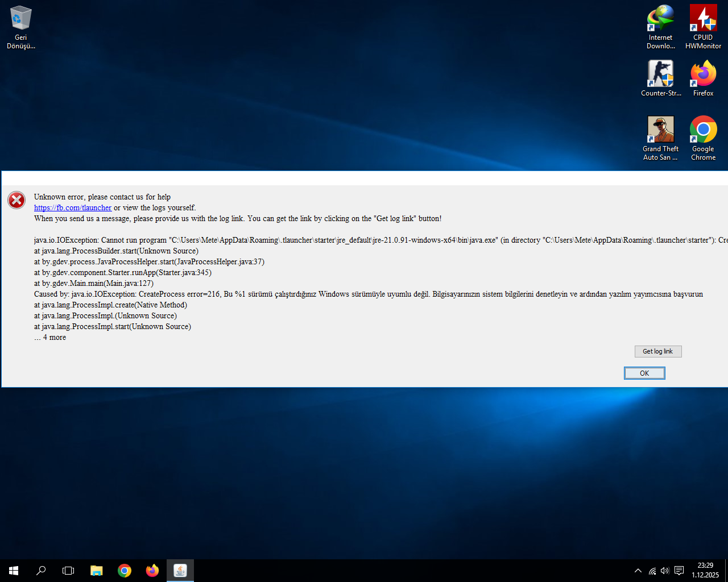Click "When you send us a message" text
The image size is (728, 582).
tap(238, 219)
